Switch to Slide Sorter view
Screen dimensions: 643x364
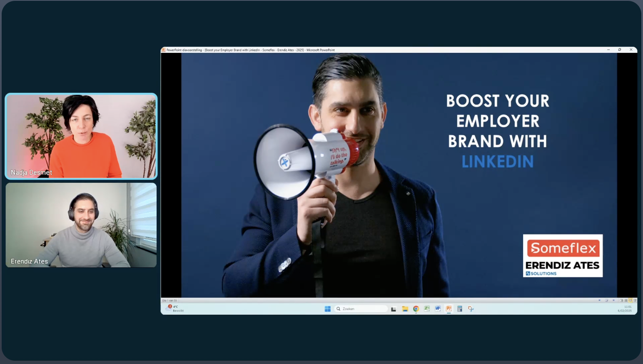click(x=626, y=300)
